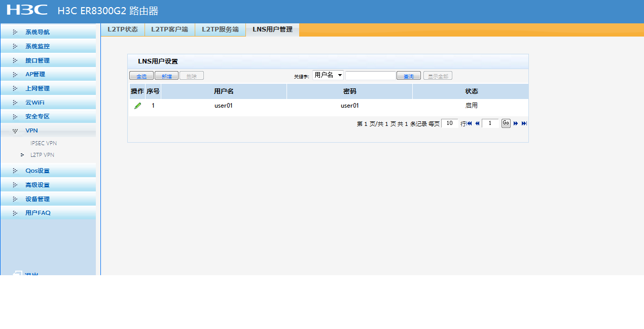
Task: Focus the rows-per-page input showing 10
Action: click(x=450, y=123)
